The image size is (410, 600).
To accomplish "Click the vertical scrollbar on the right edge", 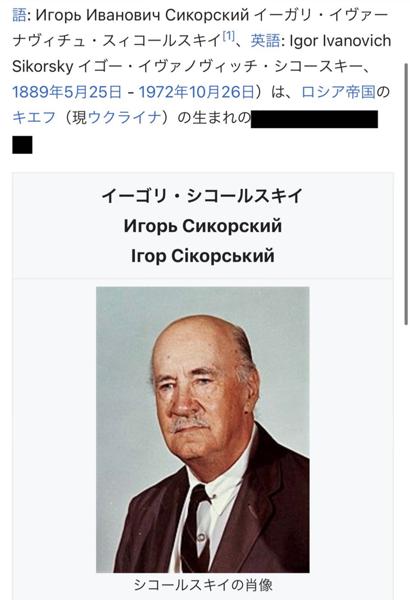I will [x=406, y=193].
